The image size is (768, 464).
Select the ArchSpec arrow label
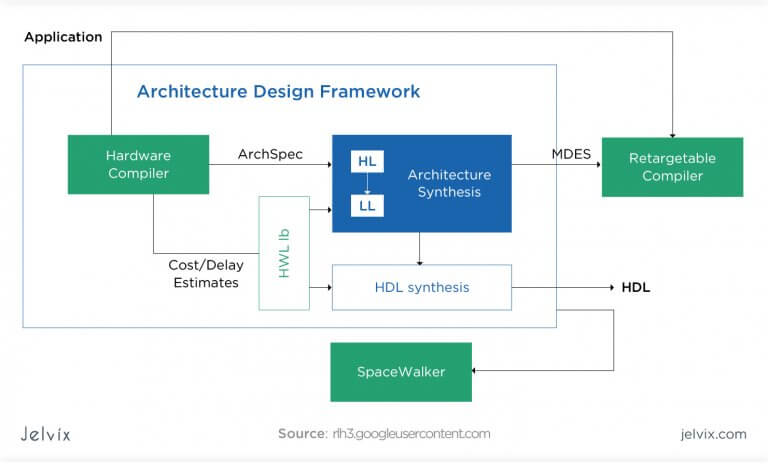270,154
